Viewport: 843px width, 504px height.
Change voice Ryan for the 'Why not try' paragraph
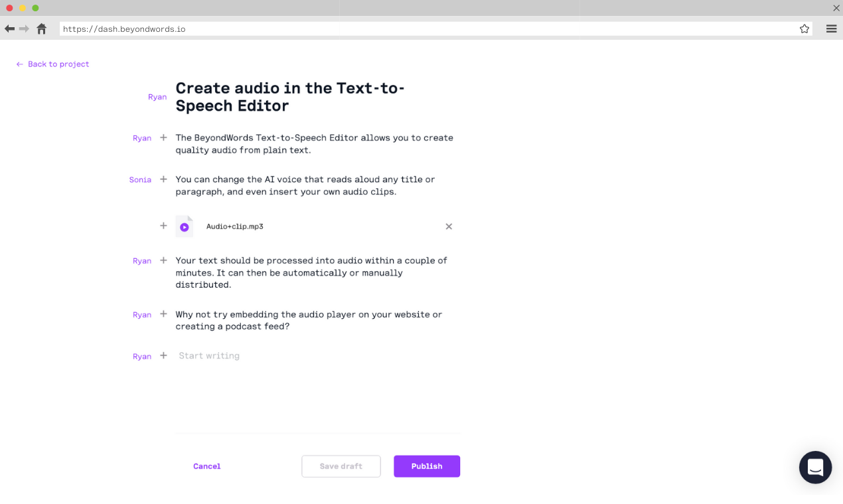(x=142, y=315)
